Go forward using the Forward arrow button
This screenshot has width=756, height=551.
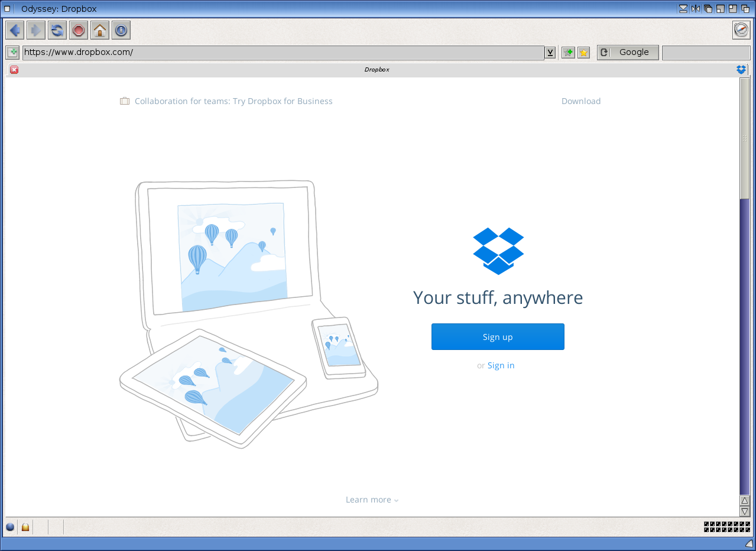click(x=36, y=30)
